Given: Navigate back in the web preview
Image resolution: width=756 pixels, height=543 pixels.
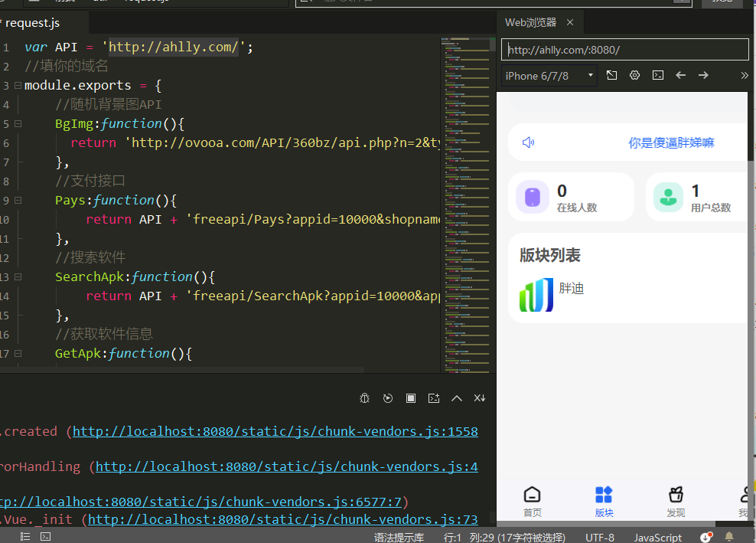Looking at the screenshot, I should pyautogui.click(x=680, y=74).
